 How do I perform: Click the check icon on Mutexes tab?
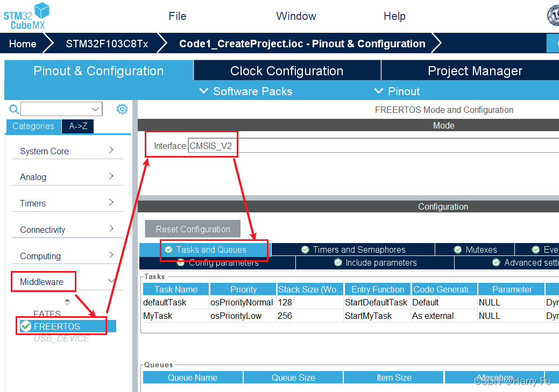click(x=457, y=250)
